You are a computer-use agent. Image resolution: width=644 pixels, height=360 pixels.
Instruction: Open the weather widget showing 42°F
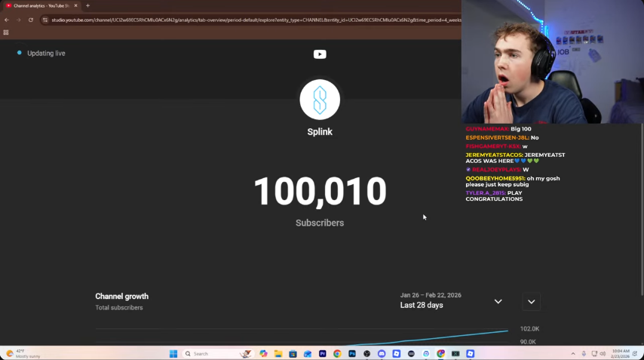point(24,353)
